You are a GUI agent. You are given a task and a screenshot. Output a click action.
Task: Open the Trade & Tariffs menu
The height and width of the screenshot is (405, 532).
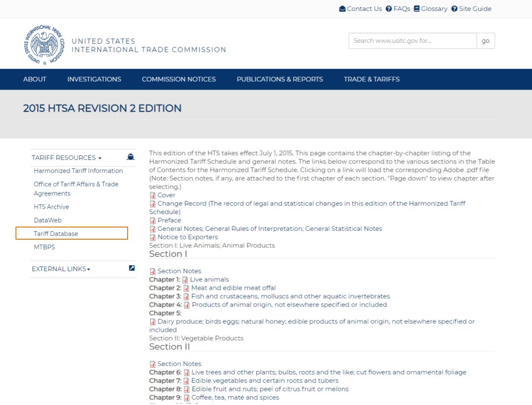click(x=371, y=79)
